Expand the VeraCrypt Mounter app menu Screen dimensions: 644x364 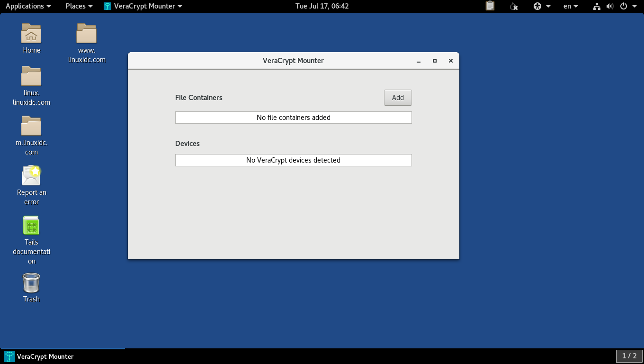143,6
